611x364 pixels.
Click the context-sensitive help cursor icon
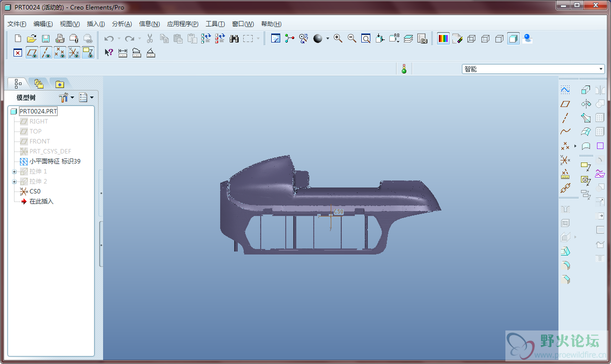click(109, 52)
